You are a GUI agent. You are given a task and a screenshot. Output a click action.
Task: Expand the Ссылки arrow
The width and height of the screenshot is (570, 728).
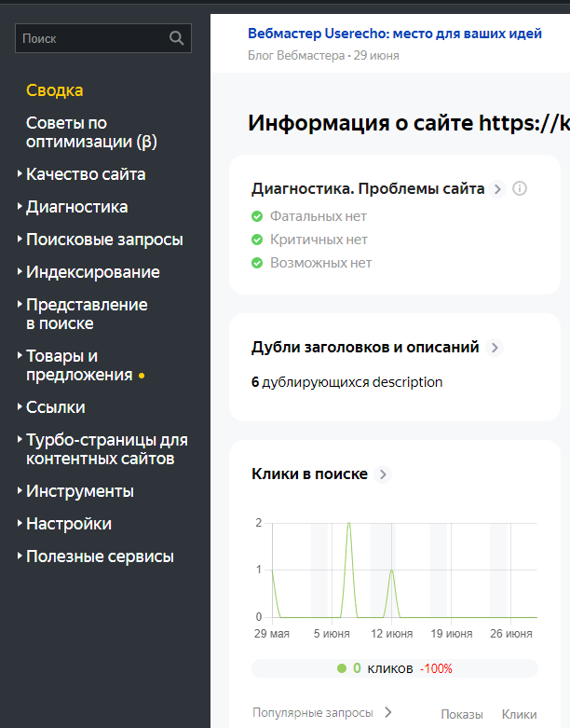pos(20,406)
